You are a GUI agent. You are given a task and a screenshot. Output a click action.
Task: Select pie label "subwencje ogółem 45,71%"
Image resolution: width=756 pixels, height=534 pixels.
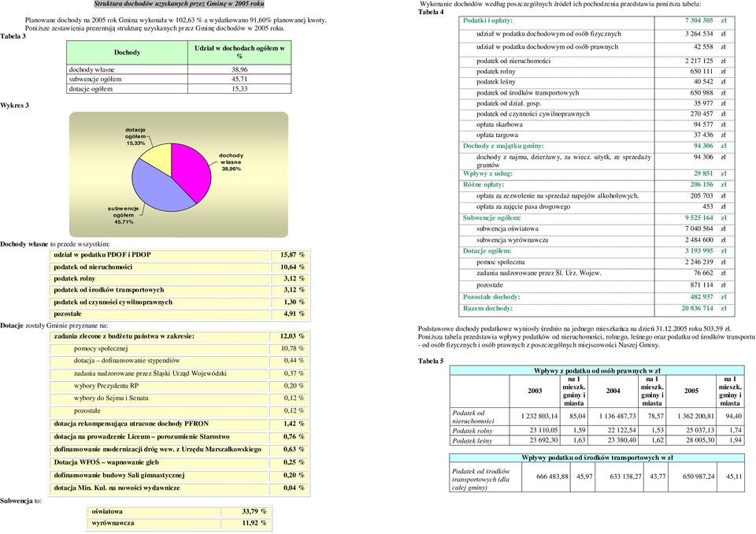(124, 215)
